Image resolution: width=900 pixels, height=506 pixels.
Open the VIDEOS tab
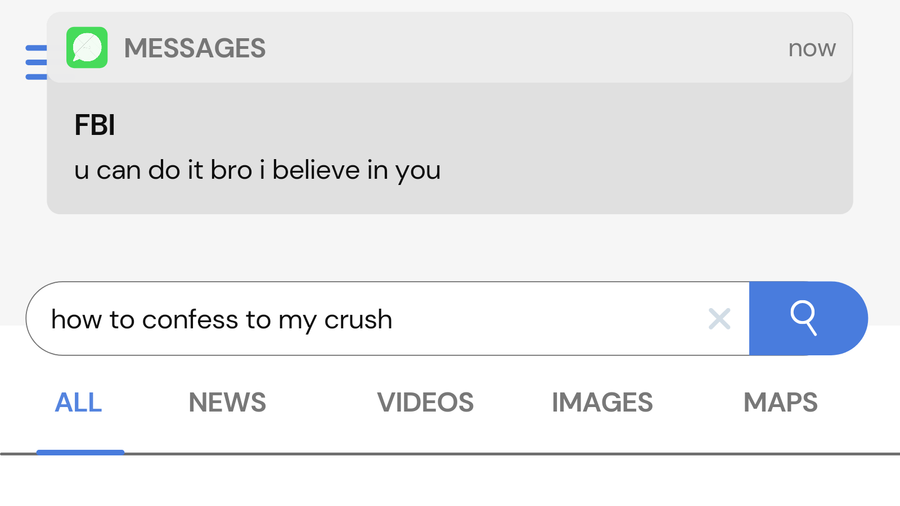pyautogui.click(x=425, y=403)
